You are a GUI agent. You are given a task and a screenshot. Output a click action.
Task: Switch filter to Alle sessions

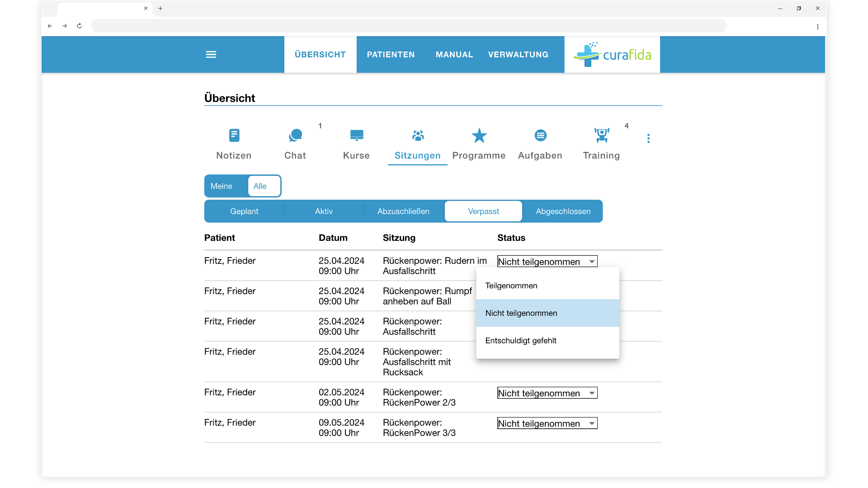click(264, 186)
